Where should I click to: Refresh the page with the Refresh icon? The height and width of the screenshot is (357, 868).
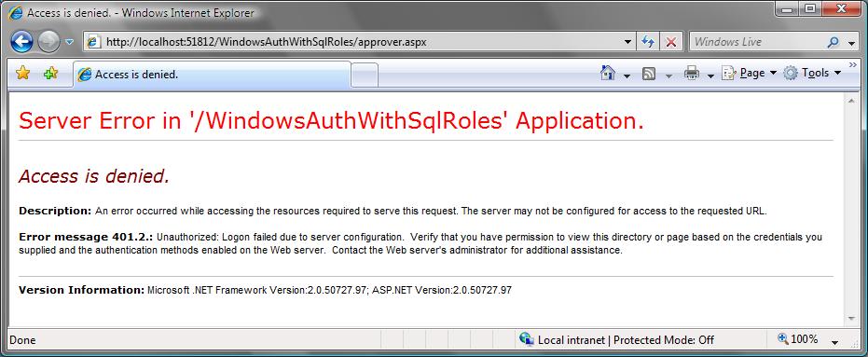click(x=648, y=42)
